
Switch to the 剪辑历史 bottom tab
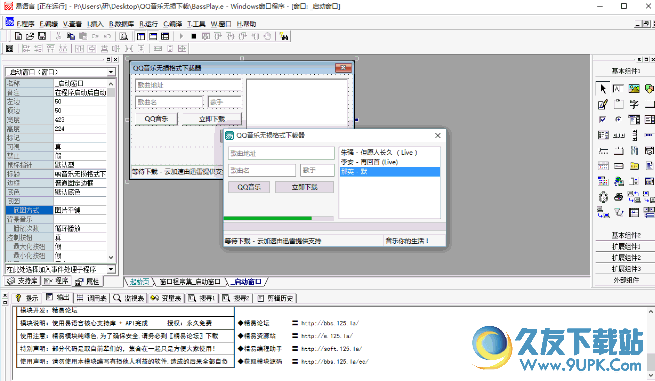(x=275, y=298)
